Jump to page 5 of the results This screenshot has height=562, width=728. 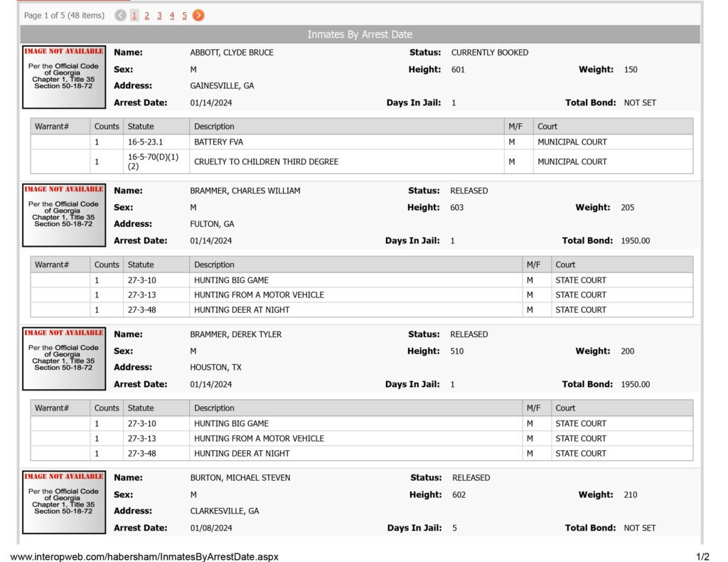(x=184, y=16)
